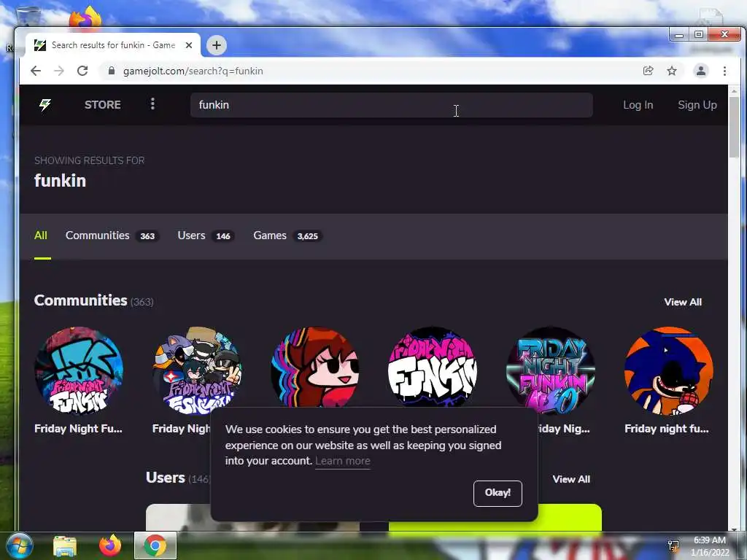Click the Game Jolt lightning logo
Viewport: 747px width, 560px height.
coord(45,105)
